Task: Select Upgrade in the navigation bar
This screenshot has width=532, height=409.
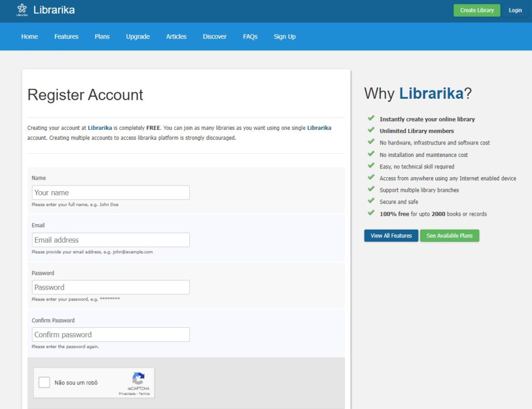Action: tap(138, 37)
